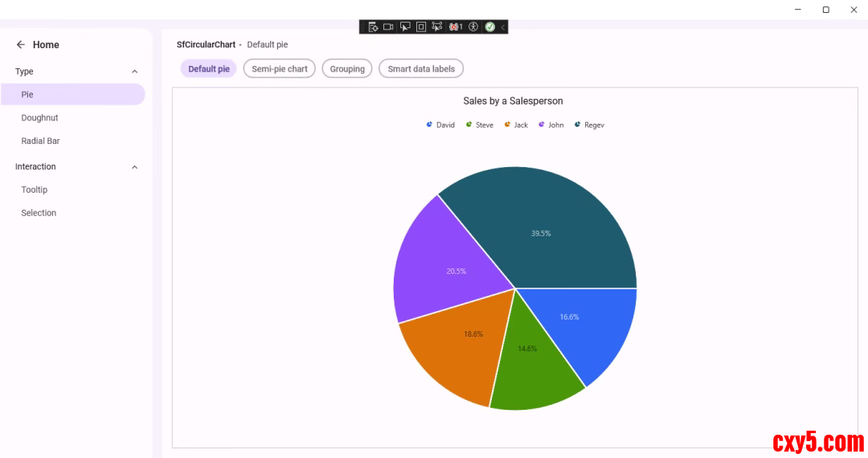Toggle the Regev legend entry
The width and height of the screenshot is (868, 458).
[x=589, y=125]
